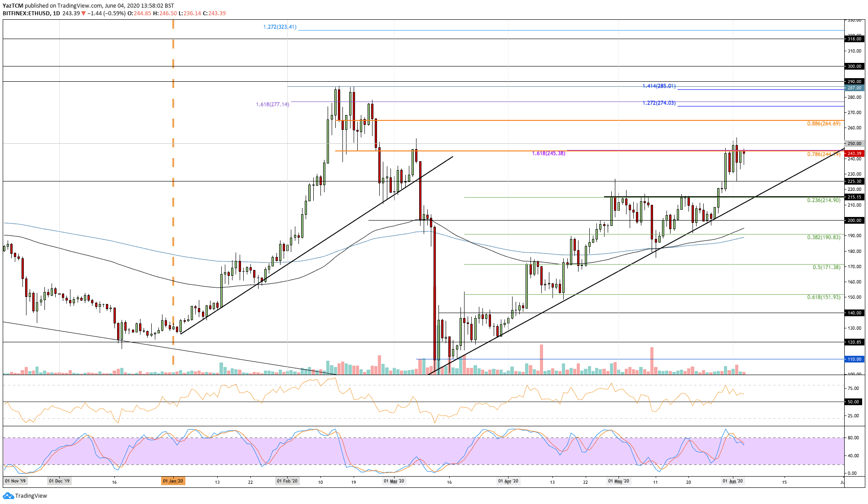
Task: Select the 0.236(214.90) retracement label
Action: click(x=824, y=200)
